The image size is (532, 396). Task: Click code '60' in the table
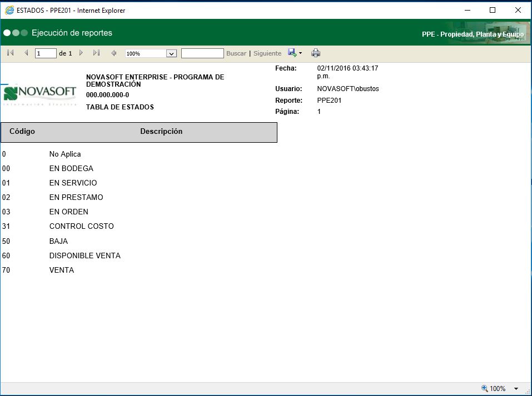(x=6, y=255)
